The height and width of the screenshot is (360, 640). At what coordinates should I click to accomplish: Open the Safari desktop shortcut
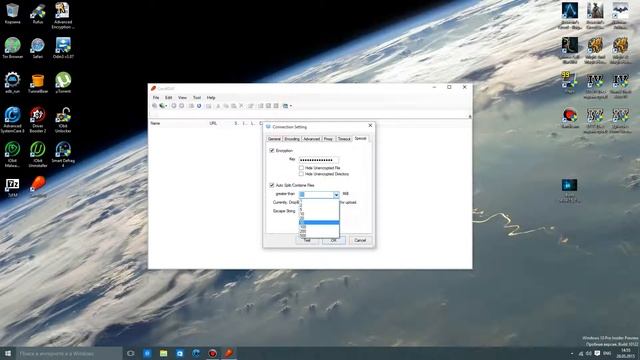pos(38,48)
